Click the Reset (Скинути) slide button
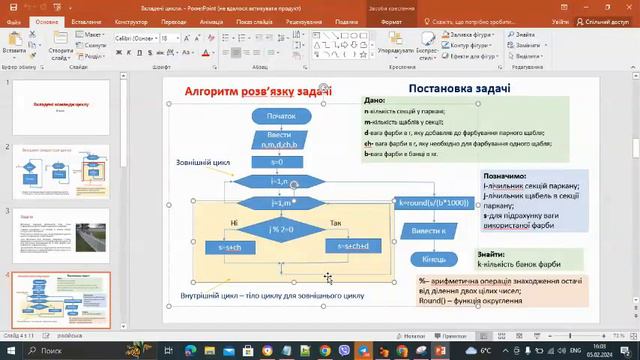The width and height of the screenshot is (640, 360). click(91, 45)
